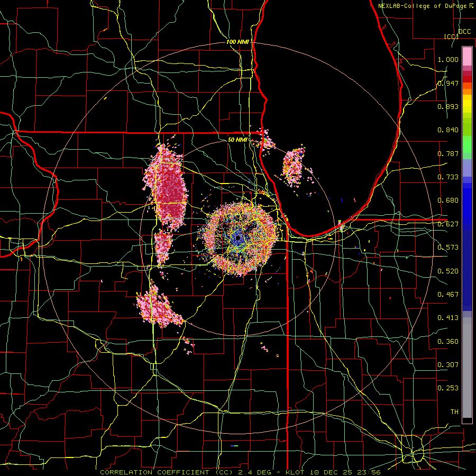Click the 0.253 scale value
476x476 pixels.
[448, 388]
